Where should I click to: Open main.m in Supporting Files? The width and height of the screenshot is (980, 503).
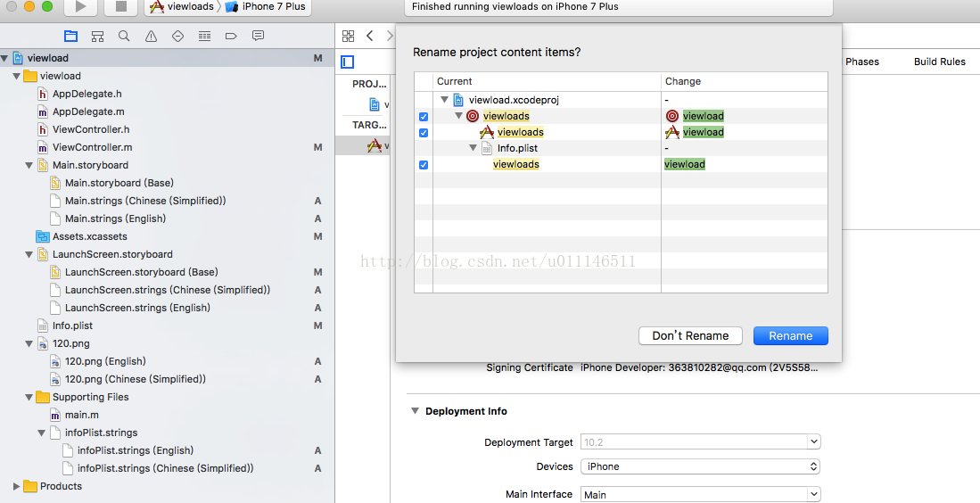(x=82, y=415)
